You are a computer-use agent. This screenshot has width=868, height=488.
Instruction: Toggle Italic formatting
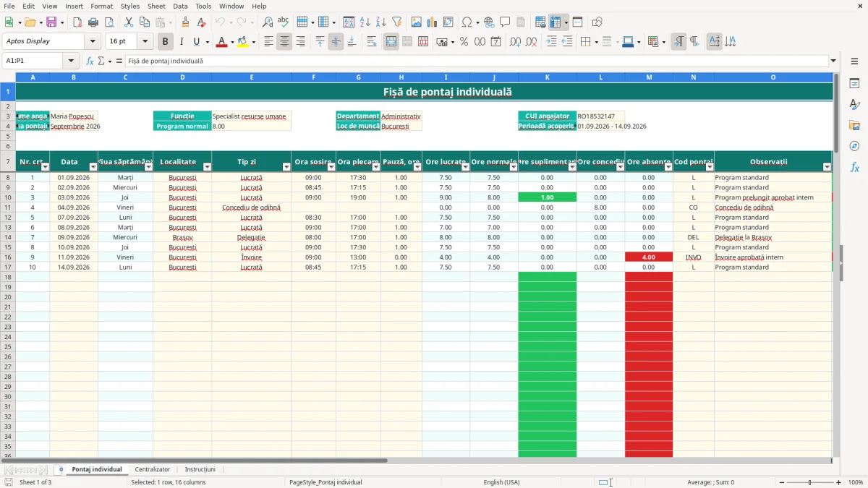pyautogui.click(x=182, y=42)
